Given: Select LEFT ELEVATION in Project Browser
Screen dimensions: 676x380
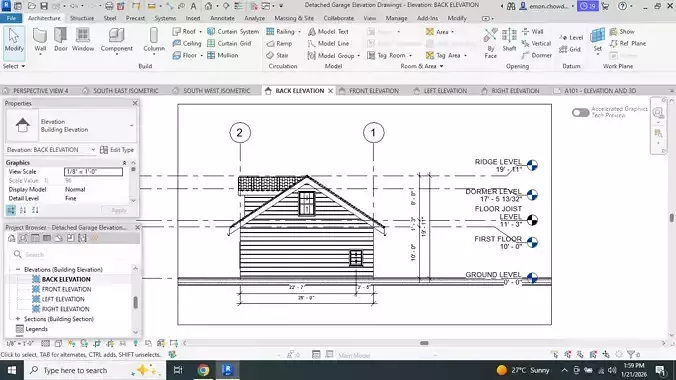Looking at the screenshot, I should (63, 299).
